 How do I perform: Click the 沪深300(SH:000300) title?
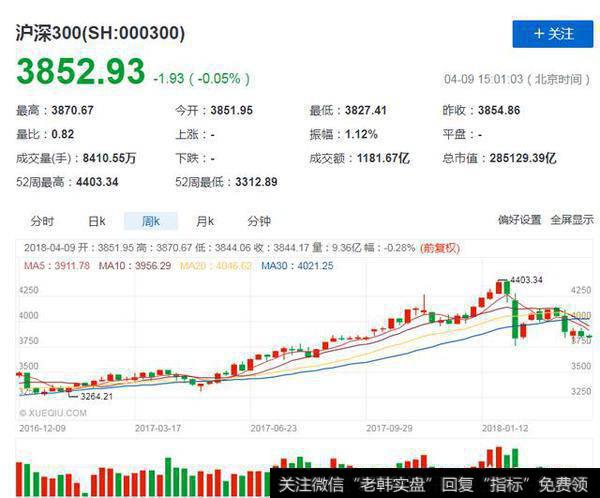pos(100,33)
